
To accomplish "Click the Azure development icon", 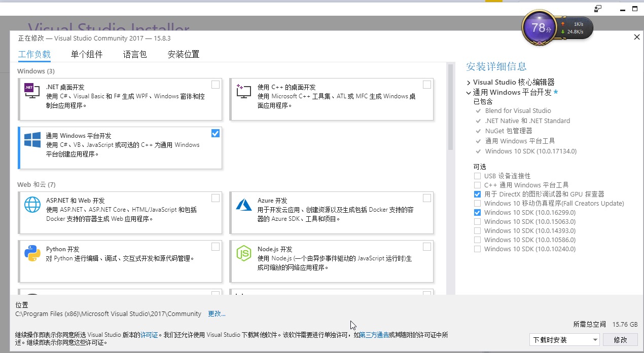I will tap(244, 204).
